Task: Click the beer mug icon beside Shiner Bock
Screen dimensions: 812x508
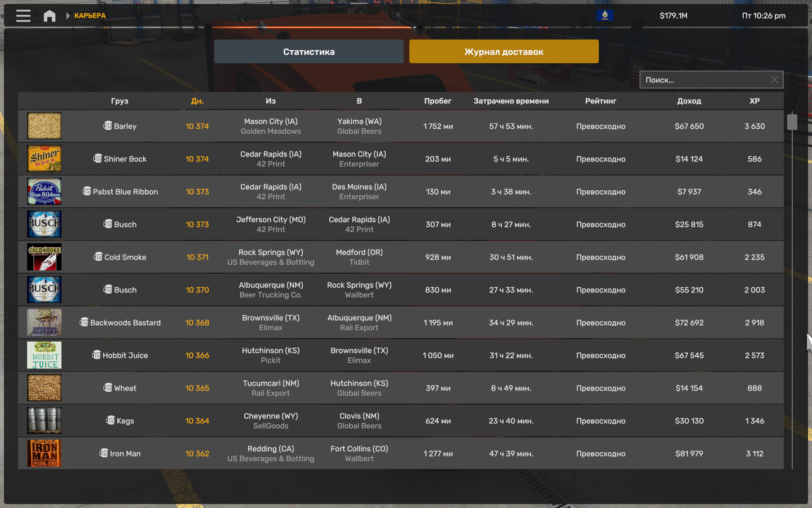Action: click(98, 158)
